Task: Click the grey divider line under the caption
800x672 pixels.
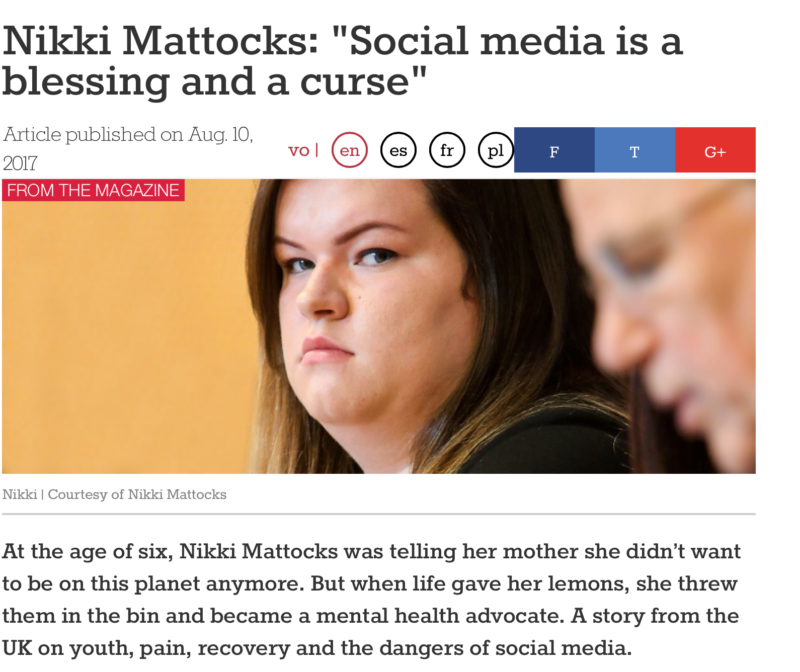Action: (379, 514)
